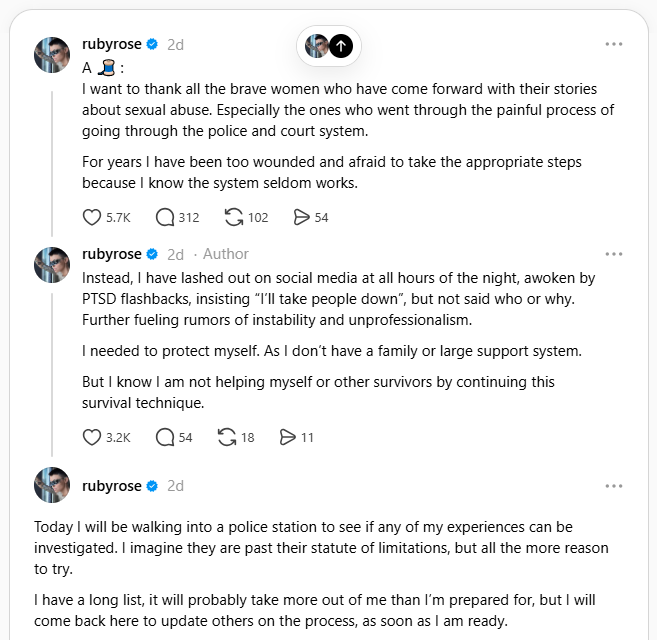Open rubyrose avatar on the third post
This screenshot has height=640, width=657.
tap(52, 485)
